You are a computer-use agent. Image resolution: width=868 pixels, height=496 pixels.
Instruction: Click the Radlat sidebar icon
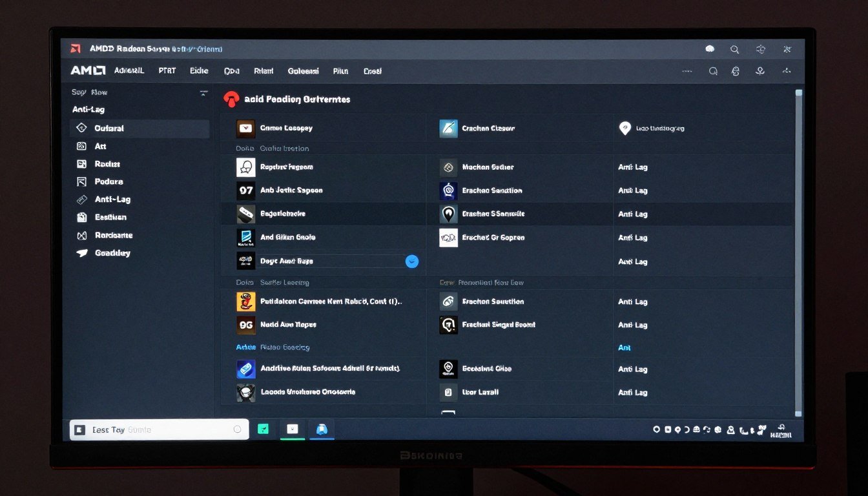pyautogui.click(x=81, y=164)
